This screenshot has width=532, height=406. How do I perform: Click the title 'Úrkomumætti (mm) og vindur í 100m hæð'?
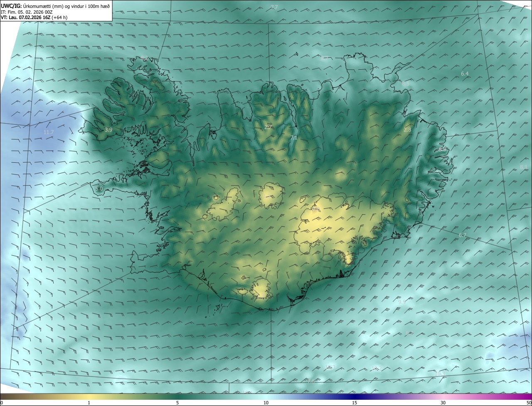click(66, 5)
